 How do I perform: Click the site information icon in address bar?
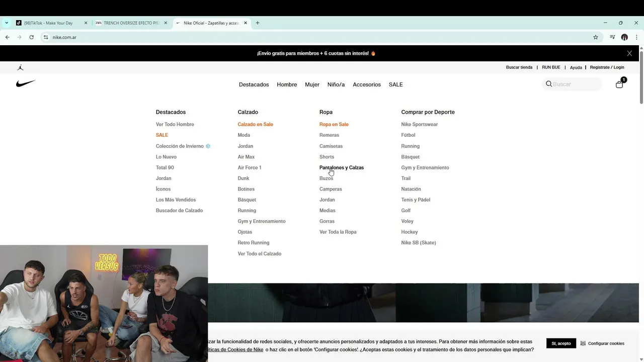[46, 37]
